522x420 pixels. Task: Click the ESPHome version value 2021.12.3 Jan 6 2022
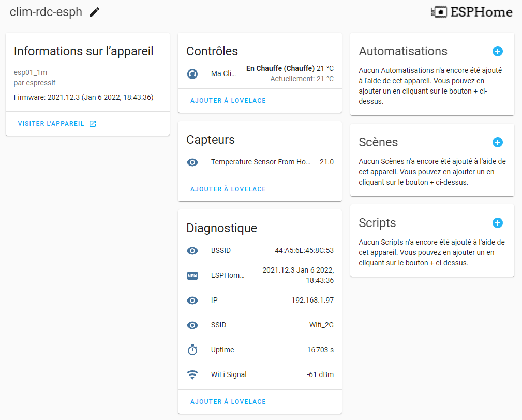[x=298, y=275]
